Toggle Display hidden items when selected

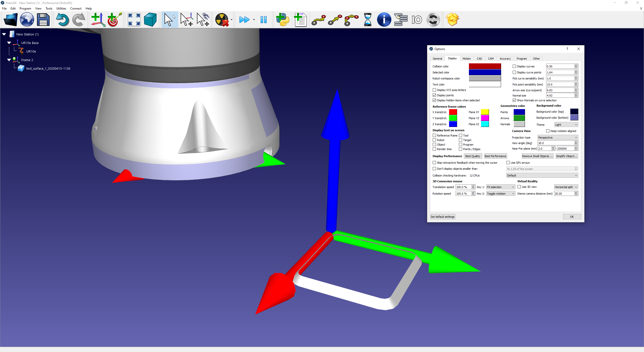tap(434, 100)
